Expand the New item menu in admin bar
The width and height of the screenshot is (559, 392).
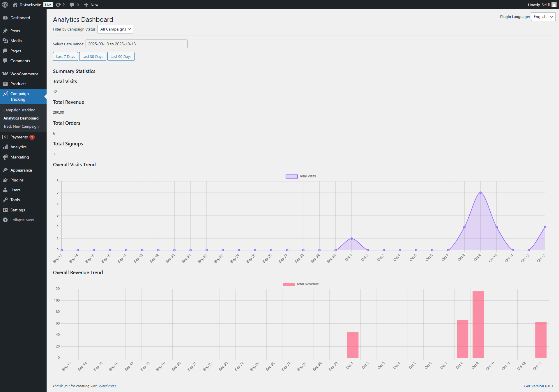[91, 5]
